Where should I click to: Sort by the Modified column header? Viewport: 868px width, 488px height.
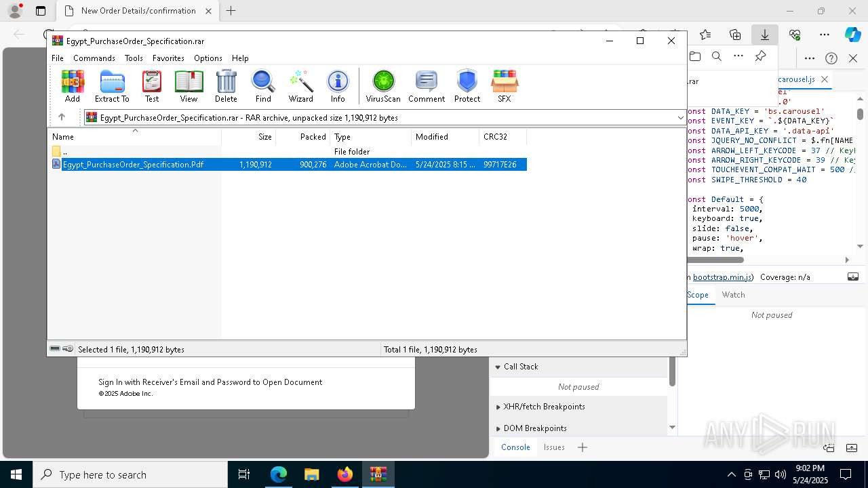coord(446,137)
